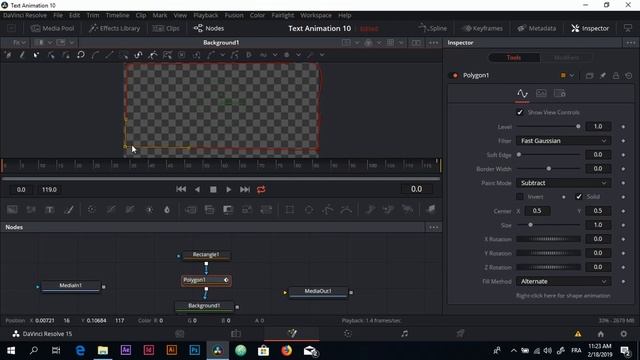Adjust the Level slider
The width and height of the screenshot is (640, 360).
point(549,127)
